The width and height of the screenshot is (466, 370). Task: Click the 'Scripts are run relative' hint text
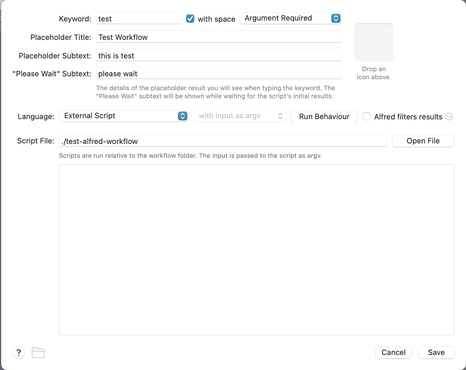[190, 156]
